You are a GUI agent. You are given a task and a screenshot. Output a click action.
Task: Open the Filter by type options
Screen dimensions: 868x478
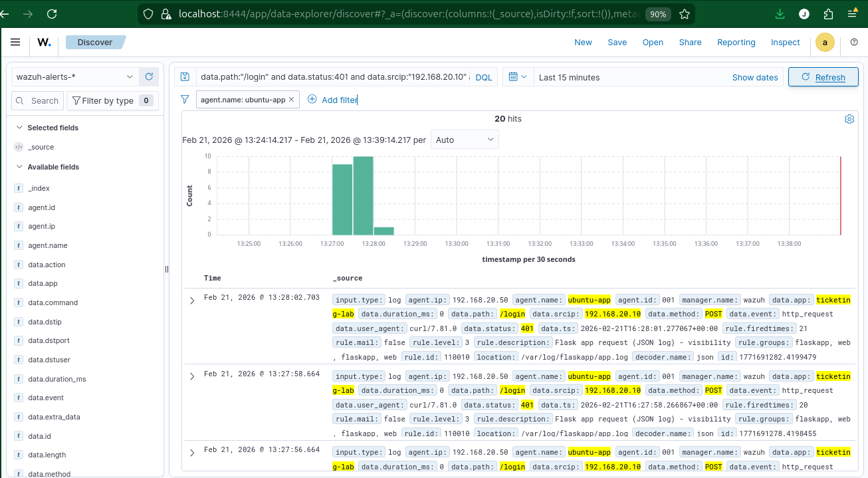tap(112, 101)
